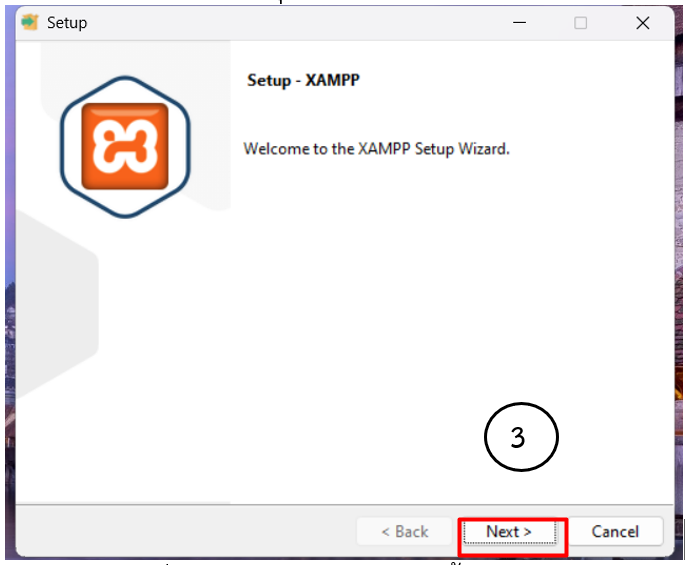Click the Setup installer icon in title bar
This screenshot has height=565, width=693.
[x=29, y=22]
